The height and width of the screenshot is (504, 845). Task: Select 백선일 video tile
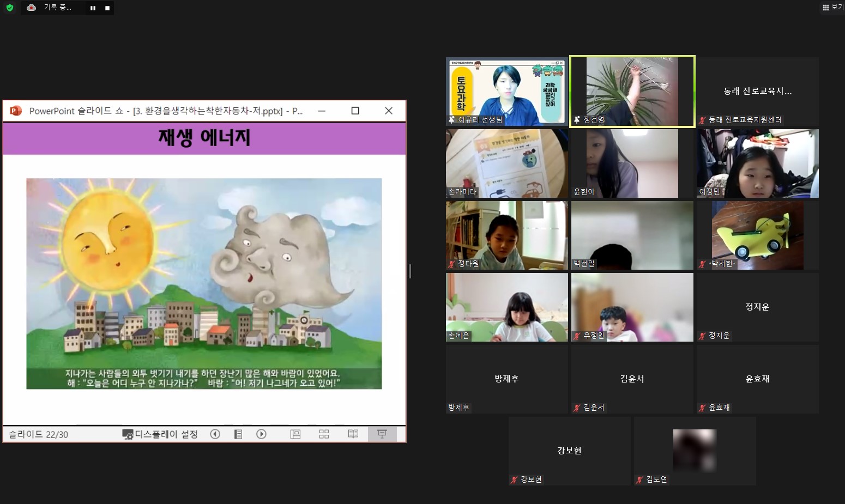pyautogui.click(x=632, y=235)
